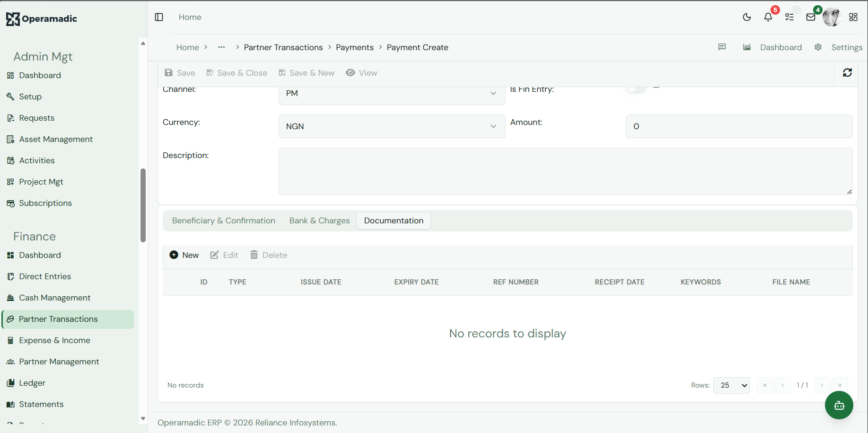Go to Payments breadcrumb

pos(355,47)
